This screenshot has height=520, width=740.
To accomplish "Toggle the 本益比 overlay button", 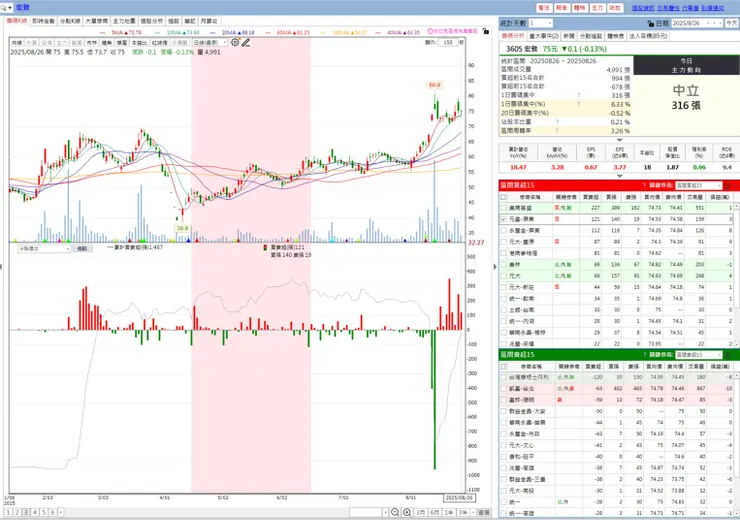I will click(139, 42).
